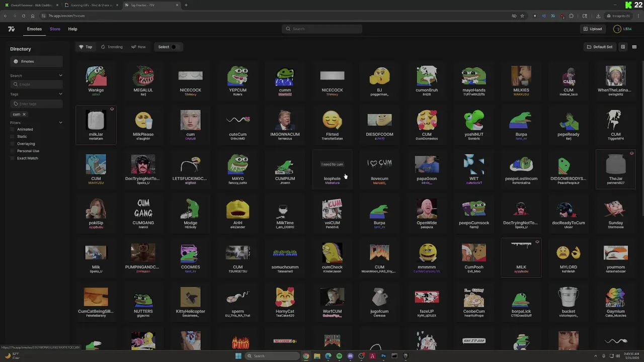Focus the top center Search field
The image size is (644, 362).
tap(322, 29)
